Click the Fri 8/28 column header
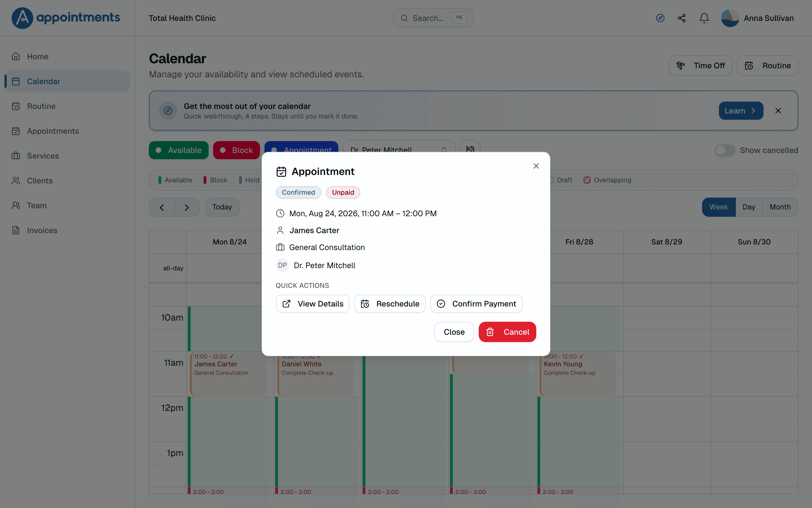The height and width of the screenshot is (508, 812). click(579, 242)
